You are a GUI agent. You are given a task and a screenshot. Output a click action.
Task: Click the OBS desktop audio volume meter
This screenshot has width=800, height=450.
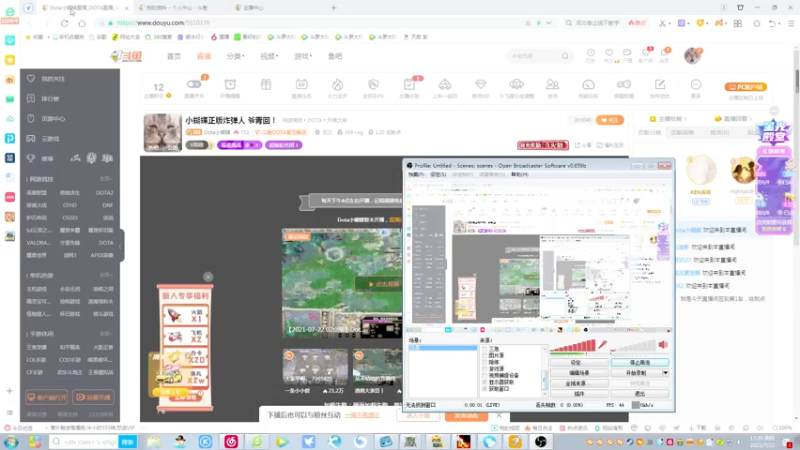pyautogui.click(x=634, y=346)
